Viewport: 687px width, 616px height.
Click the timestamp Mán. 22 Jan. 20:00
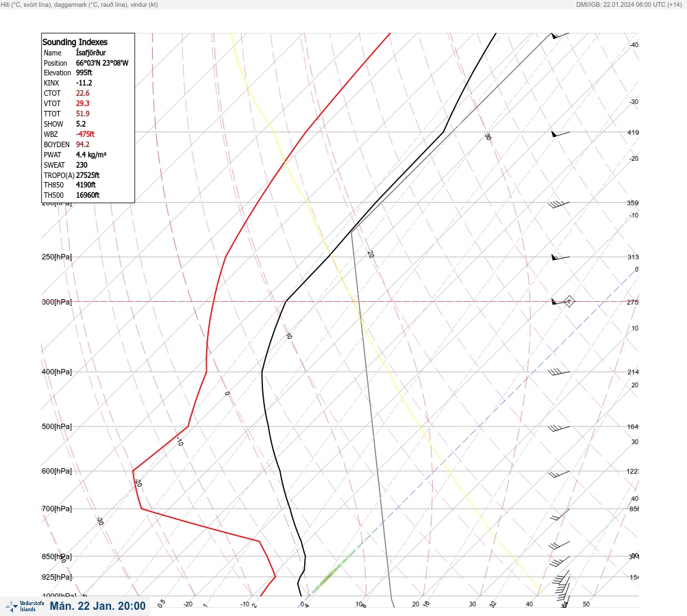[x=98, y=606]
